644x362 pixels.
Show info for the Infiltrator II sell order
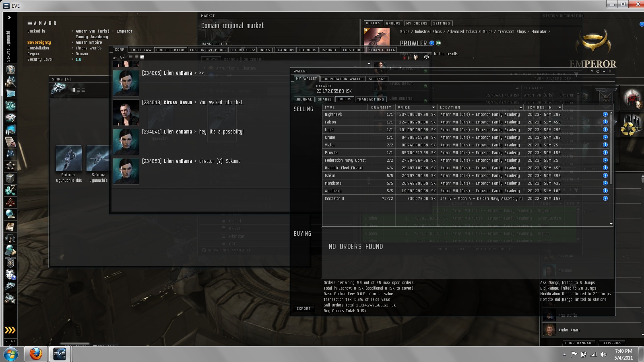pos(605,198)
